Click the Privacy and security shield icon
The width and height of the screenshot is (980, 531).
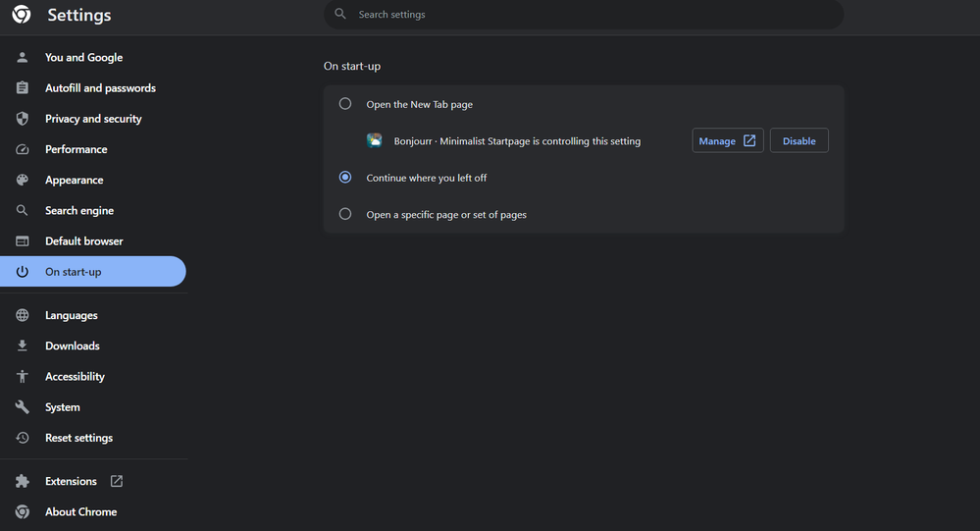point(23,119)
